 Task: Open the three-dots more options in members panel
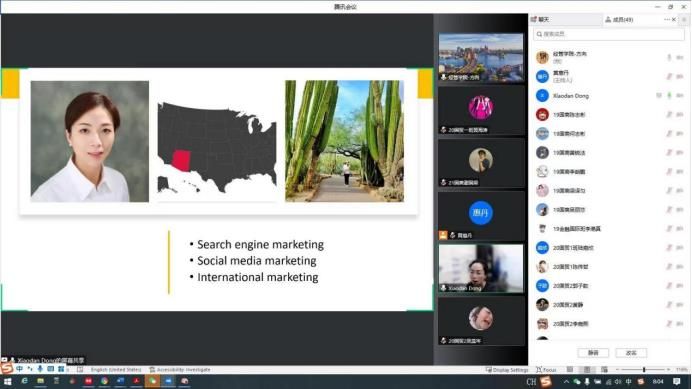666,19
